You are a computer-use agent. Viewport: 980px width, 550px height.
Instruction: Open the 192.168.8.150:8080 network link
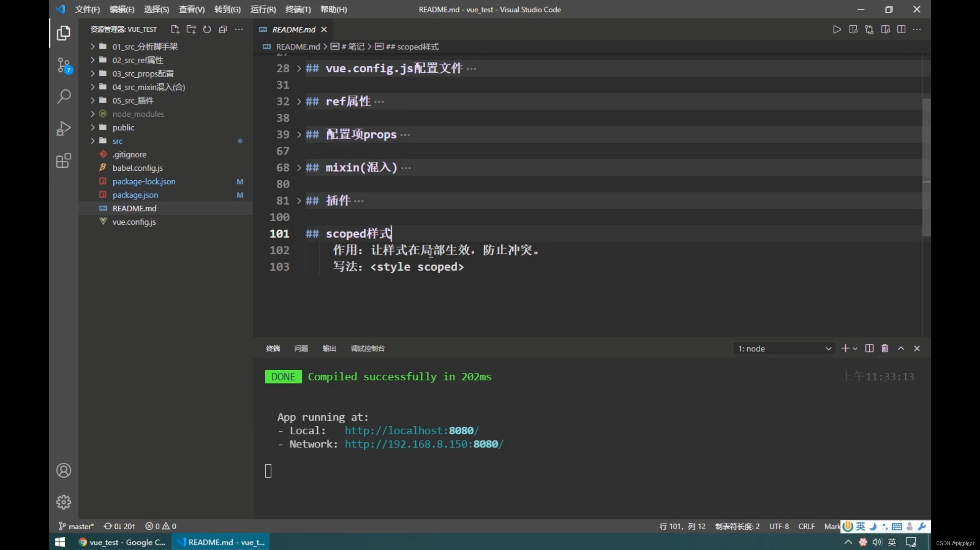424,444
